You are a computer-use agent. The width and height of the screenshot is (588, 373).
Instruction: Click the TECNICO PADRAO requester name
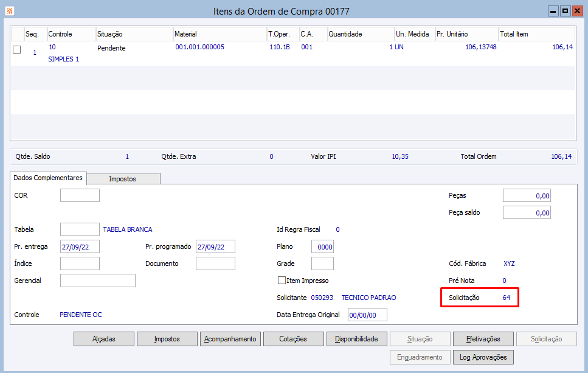click(368, 298)
